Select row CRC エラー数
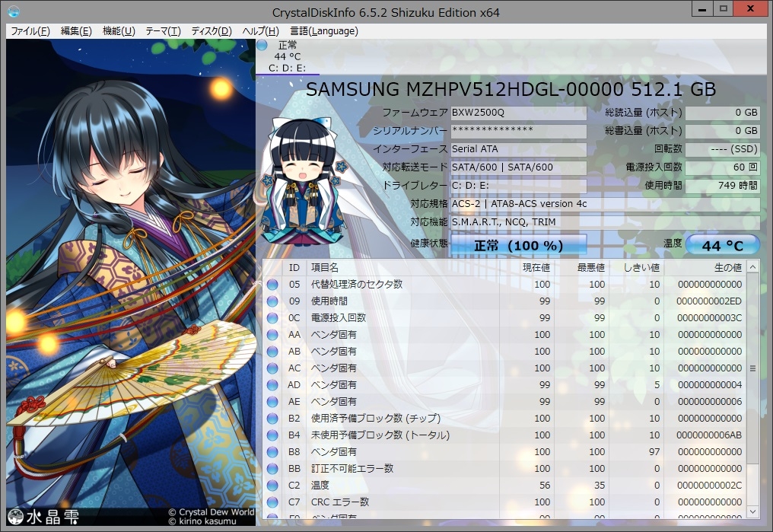 tap(505, 502)
